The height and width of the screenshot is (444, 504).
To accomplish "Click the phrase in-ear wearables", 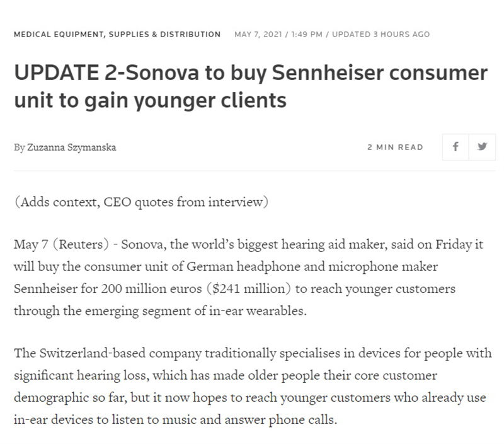I will pyautogui.click(x=256, y=310).
